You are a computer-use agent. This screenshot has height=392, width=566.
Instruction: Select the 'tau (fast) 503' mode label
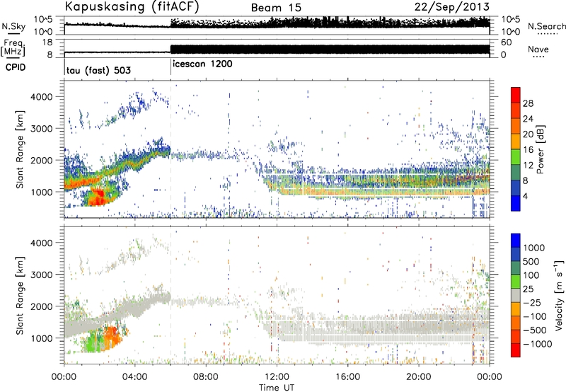pos(98,70)
